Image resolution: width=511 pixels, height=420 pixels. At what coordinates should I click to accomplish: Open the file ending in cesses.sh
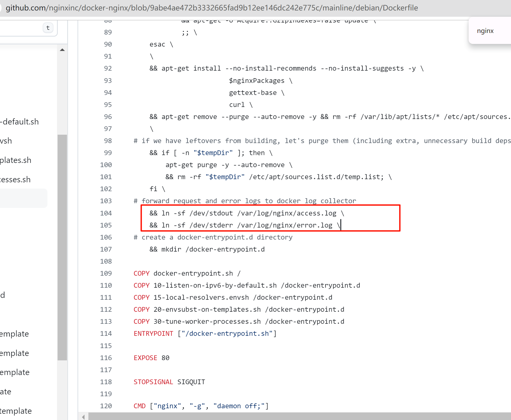(15, 179)
